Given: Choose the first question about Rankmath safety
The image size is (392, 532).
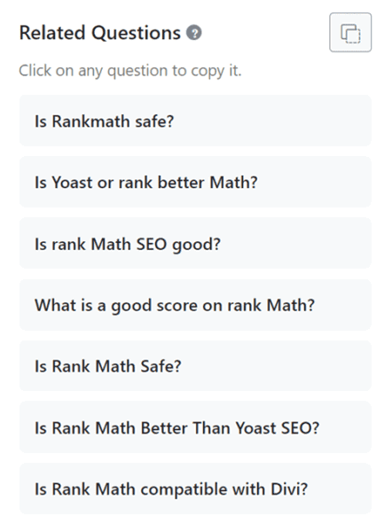Looking at the screenshot, I should (x=195, y=121).
